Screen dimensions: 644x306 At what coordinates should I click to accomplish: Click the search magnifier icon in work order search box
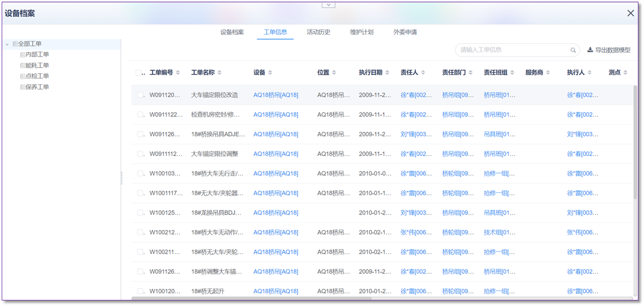(573, 50)
